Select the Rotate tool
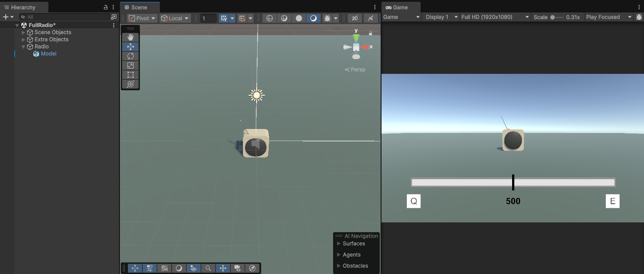This screenshot has height=274, width=644. point(130,56)
